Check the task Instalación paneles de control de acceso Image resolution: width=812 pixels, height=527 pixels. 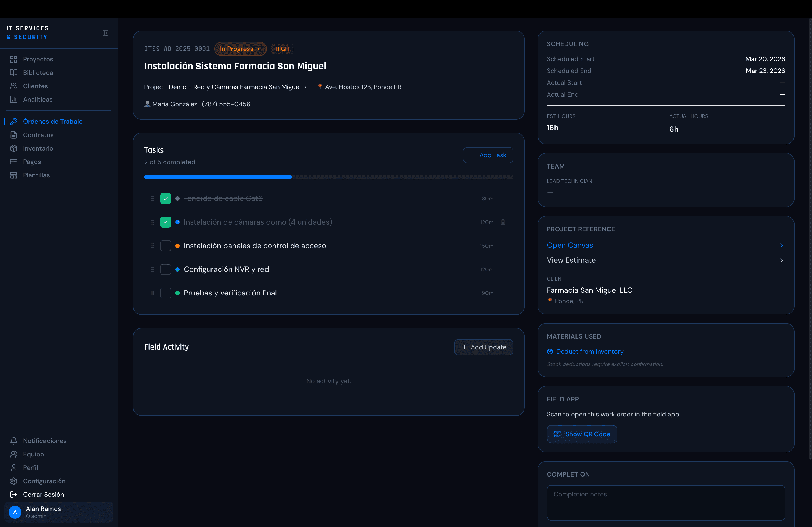coord(165,246)
